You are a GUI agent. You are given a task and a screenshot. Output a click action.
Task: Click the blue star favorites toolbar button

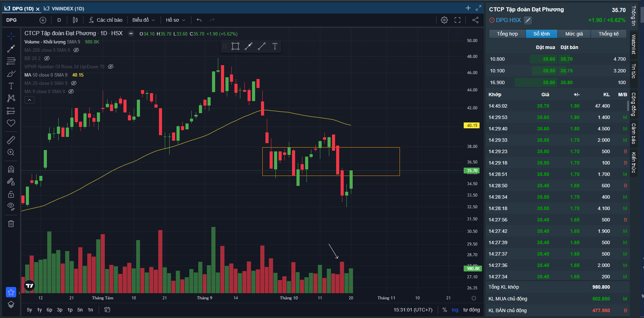point(11,292)
